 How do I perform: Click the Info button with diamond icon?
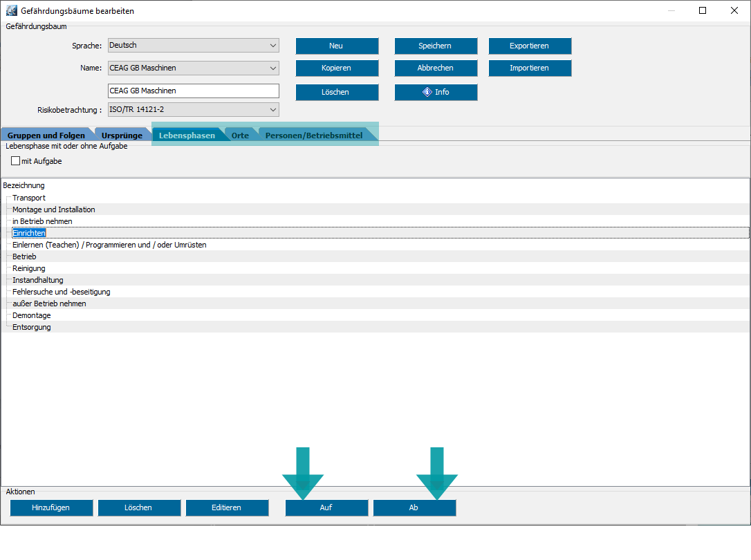[x=436, y=92]
